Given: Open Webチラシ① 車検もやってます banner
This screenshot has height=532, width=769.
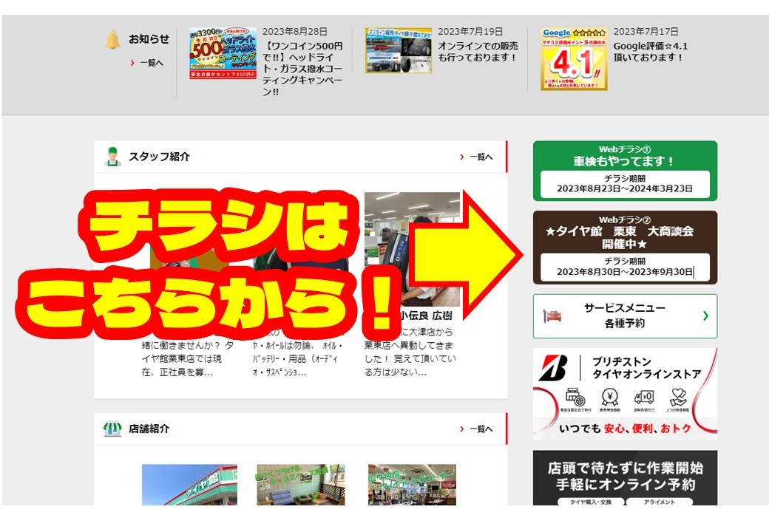Looking at the screenshot, I should (x=625, y=171).
